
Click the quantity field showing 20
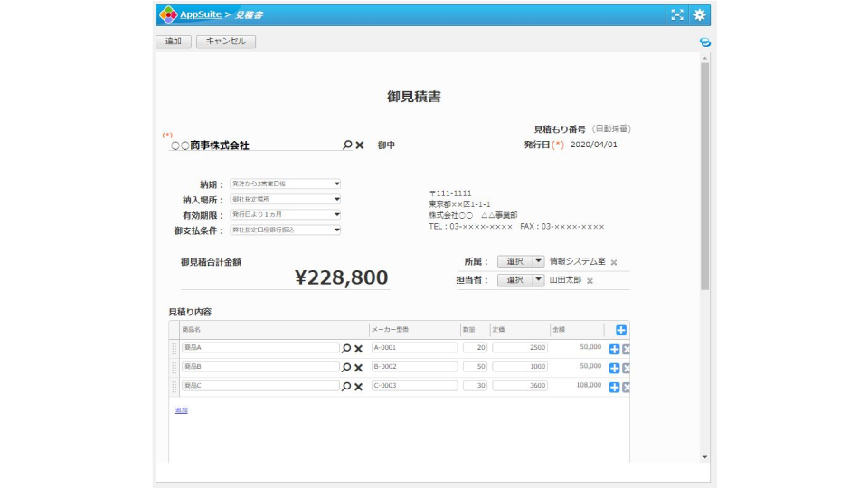tap(475, 347)
